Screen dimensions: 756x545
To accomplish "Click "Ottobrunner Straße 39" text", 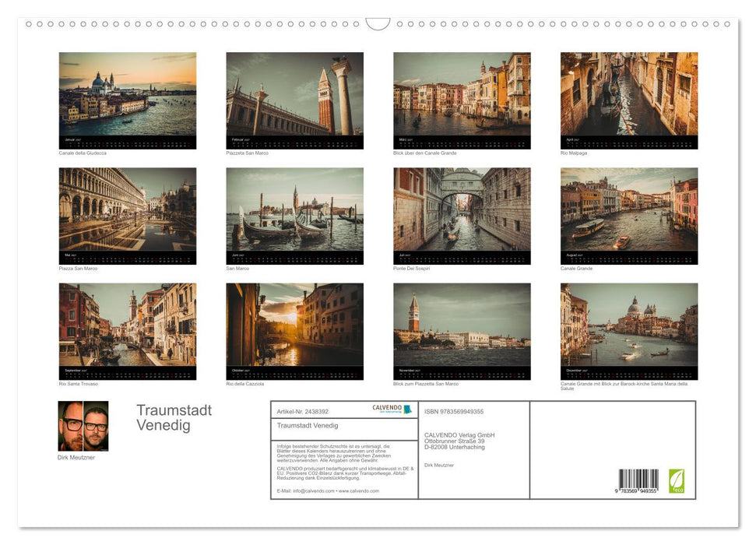I will (x=454, y=441).
